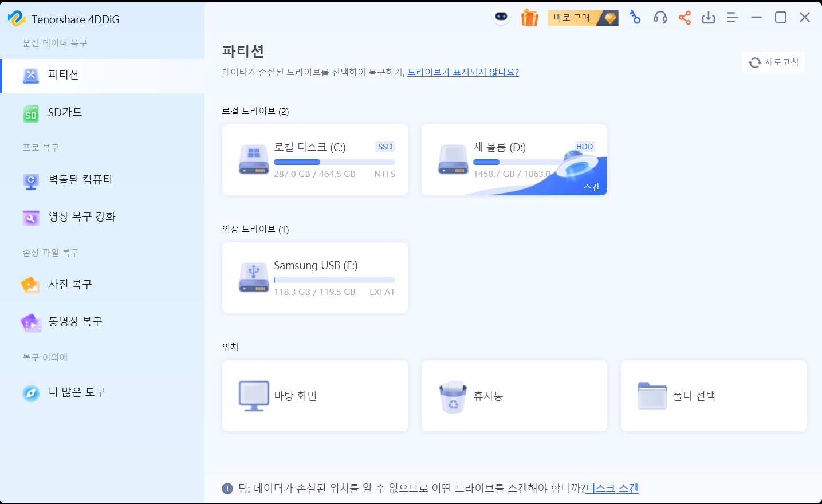Click the download update icon

(709, 18)
